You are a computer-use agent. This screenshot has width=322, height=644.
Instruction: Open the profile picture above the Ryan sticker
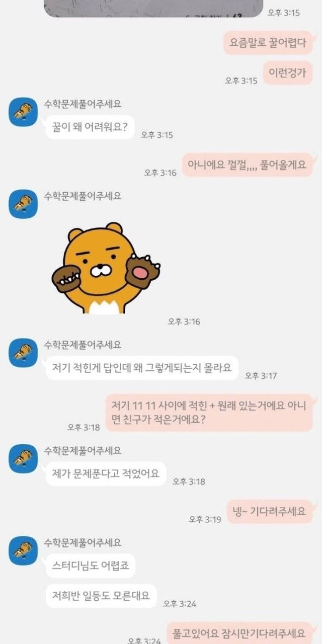[x=23, y=204]
